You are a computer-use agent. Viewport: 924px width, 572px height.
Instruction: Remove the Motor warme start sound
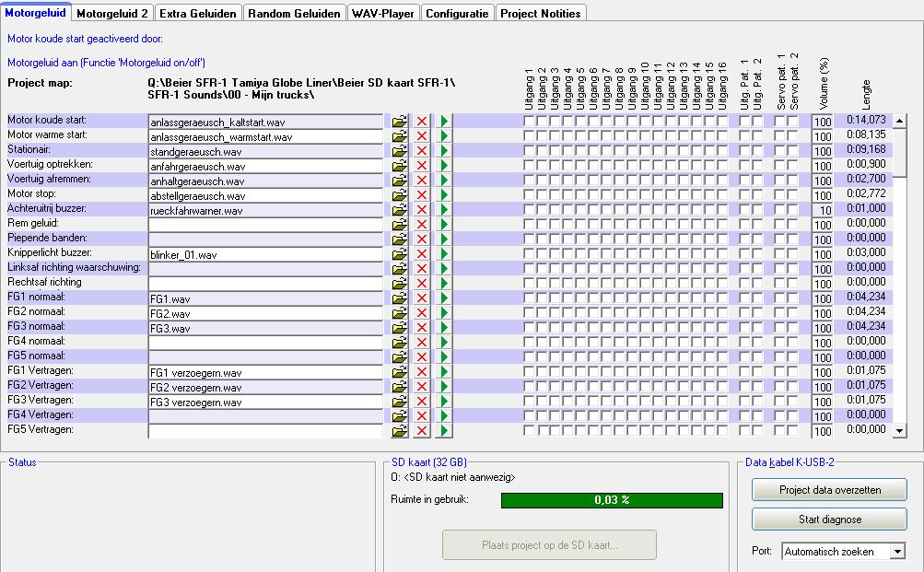421,136
